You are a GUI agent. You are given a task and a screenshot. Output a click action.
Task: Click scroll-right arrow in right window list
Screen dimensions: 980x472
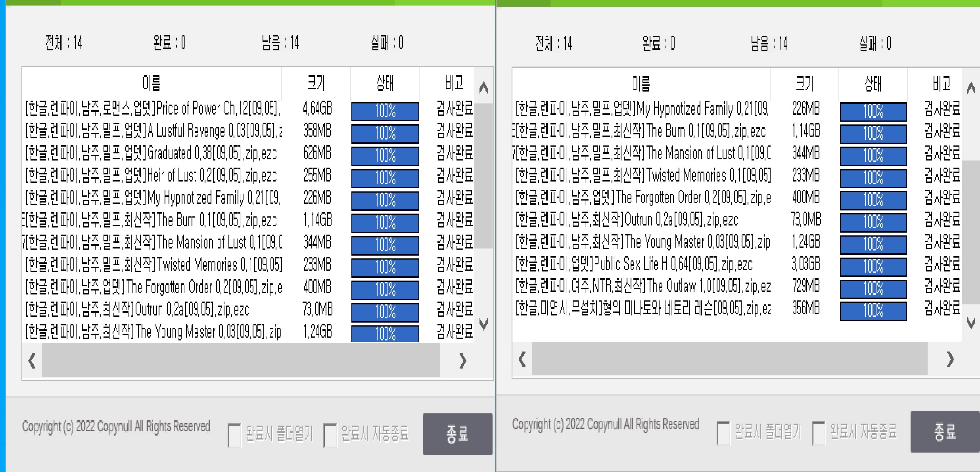950,359
